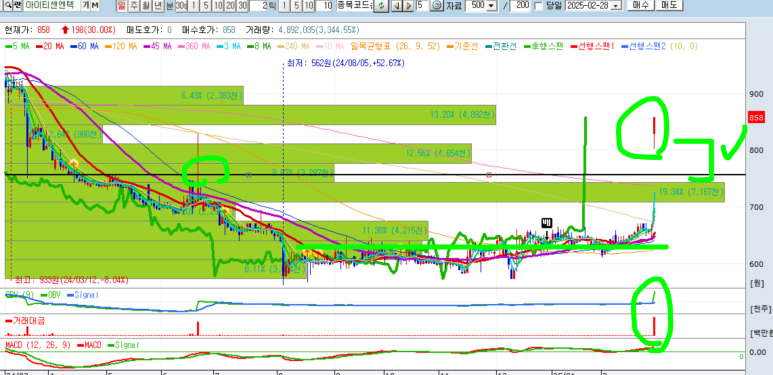The height and width of the screenshot is (375, 773).
Task: Toggle the 당일 checkbox
Action: tap(538, 6)
